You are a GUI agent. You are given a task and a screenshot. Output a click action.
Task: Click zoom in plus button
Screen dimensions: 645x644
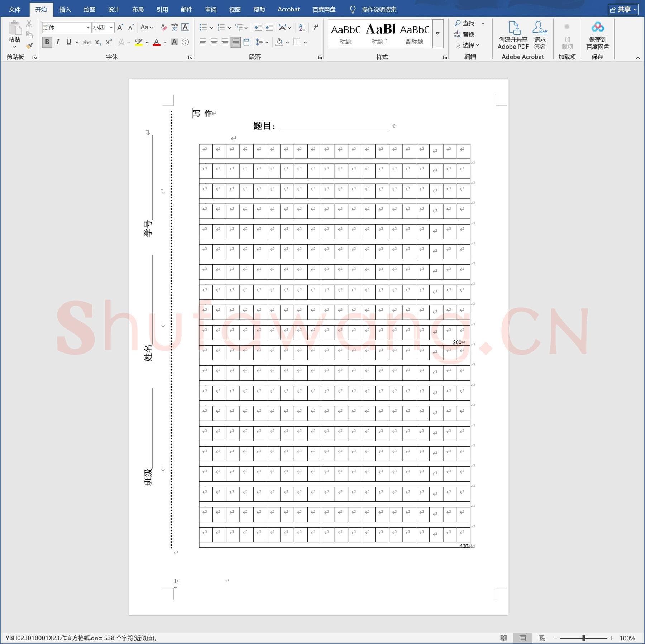(612, 638)
